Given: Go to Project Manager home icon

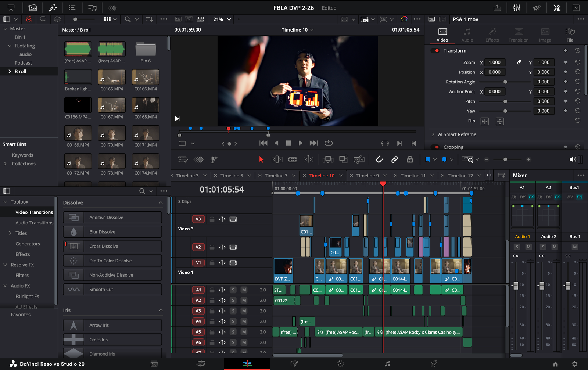Looking at the screenshot, I should (555, 364).
